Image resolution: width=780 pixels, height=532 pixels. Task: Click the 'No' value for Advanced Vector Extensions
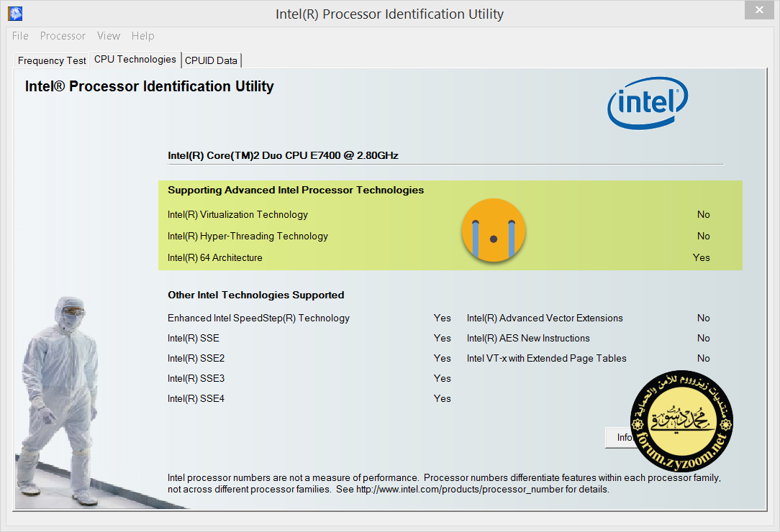click(704, 318)
